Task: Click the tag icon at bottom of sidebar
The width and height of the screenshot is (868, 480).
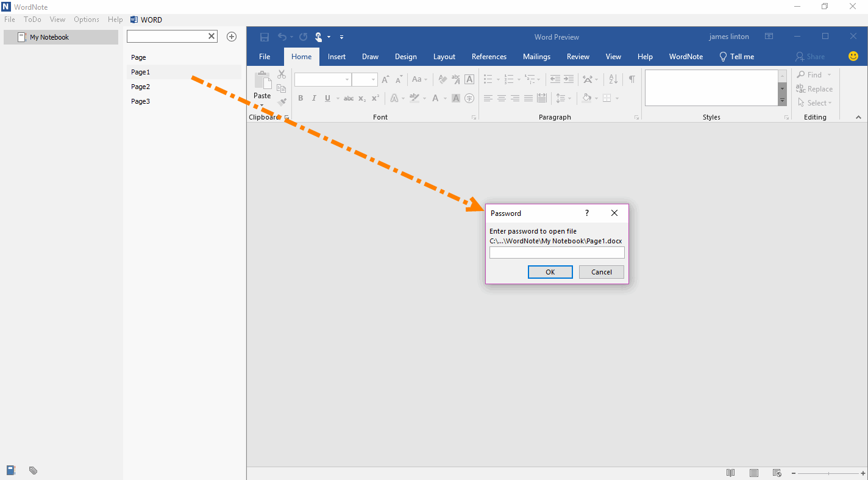Action: click(x=34, y=470)
